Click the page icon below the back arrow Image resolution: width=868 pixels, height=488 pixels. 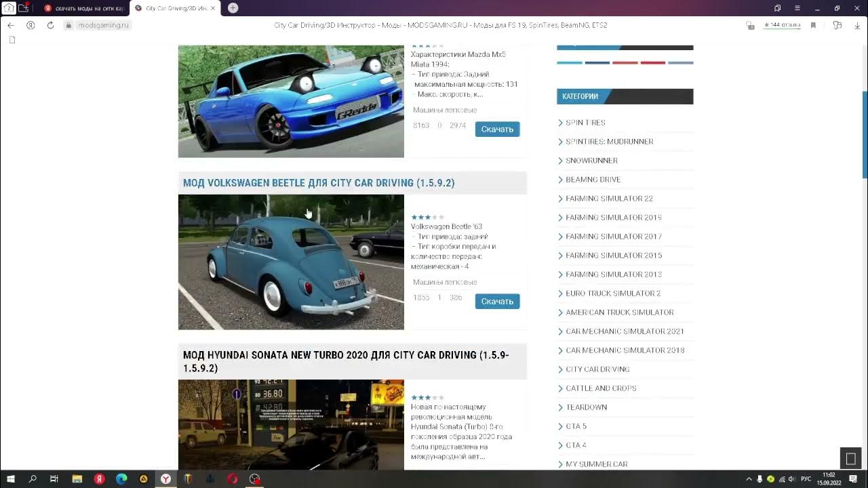(12, 40)
